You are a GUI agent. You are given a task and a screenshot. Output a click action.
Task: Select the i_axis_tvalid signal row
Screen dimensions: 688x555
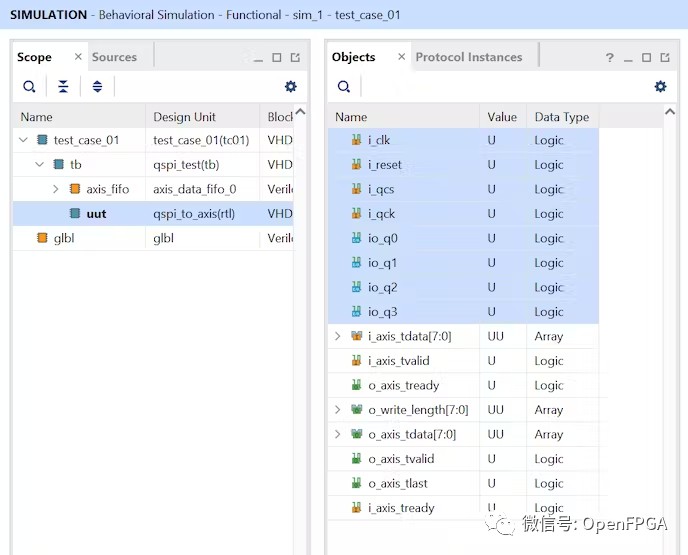(463, 361)
